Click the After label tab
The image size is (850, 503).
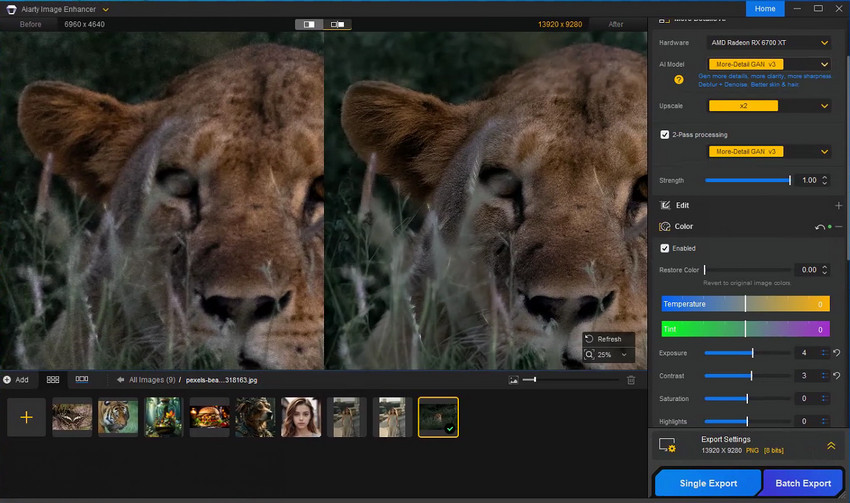click(x=616, y=24)
